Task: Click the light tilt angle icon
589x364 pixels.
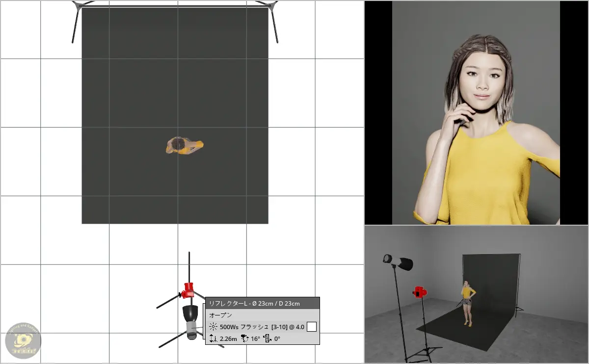Action: click(244, 338)
